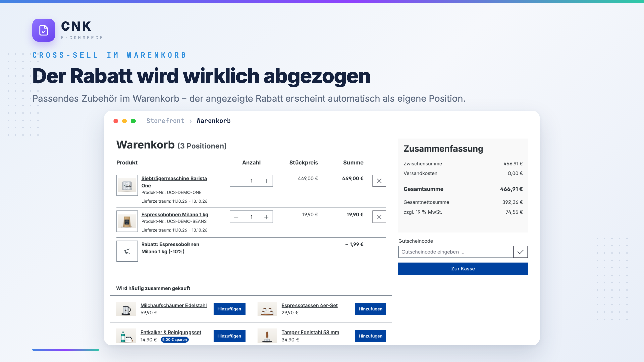The width and height of the screenshot is (644, 362).
Task: Open Entkalker & Reinigungsset product link
Action: 171,332
